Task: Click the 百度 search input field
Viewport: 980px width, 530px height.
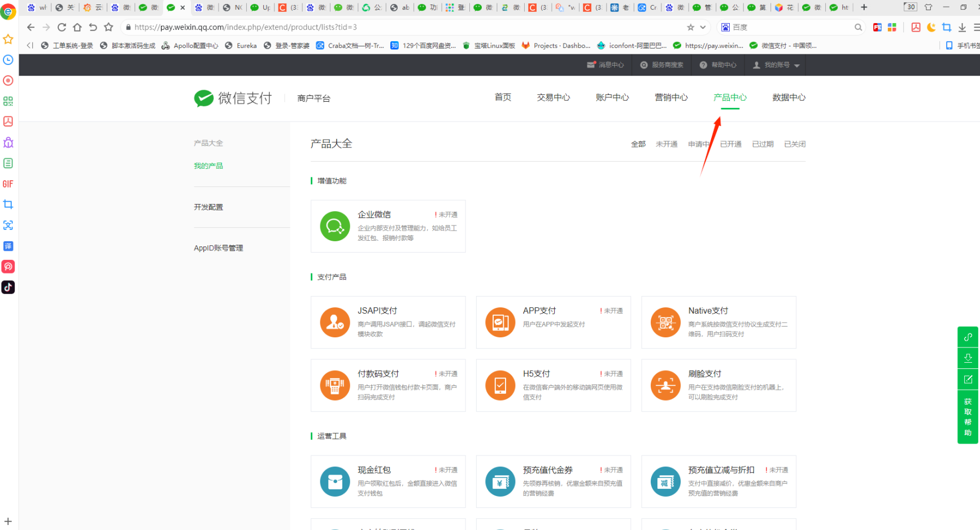Action: 791,27
